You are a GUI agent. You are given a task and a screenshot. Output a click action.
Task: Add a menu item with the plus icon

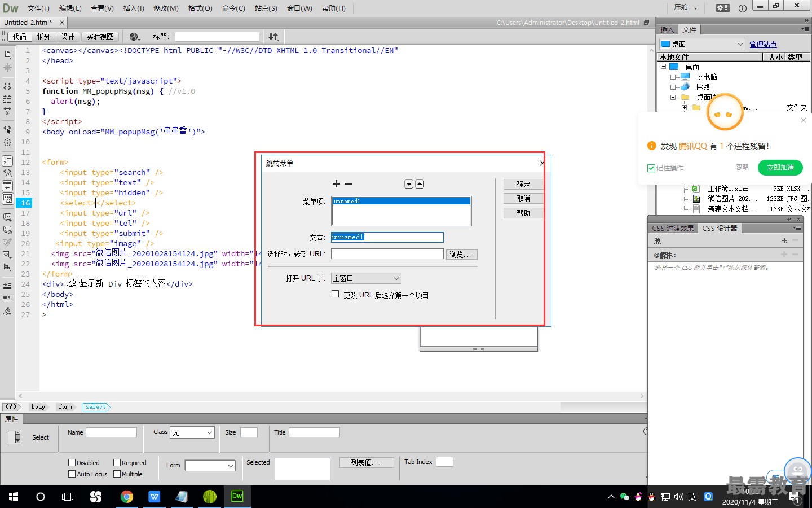[x=336, y=184]
